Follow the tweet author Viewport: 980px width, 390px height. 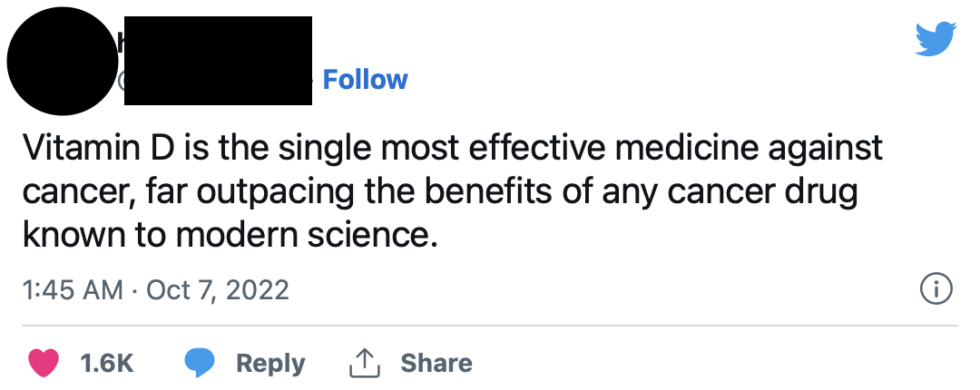(365, 80)
